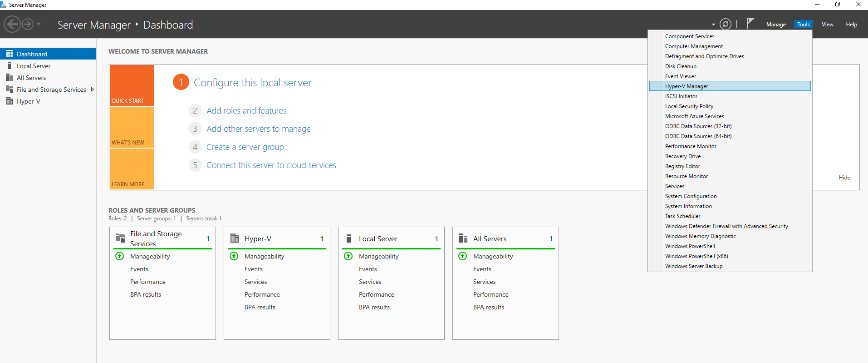Select Services from the Tools menu
This screenshot has width=868, height=363.
tap(730, 186)
